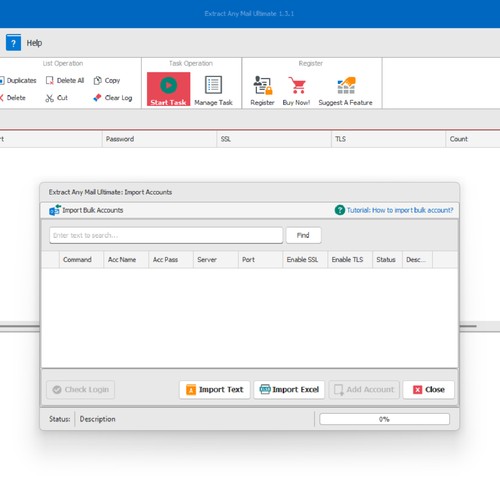Click the Delete All icon

(50, 81)
